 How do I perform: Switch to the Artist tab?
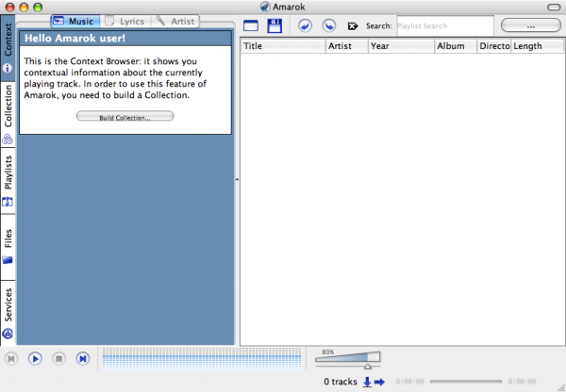point(175,22)
